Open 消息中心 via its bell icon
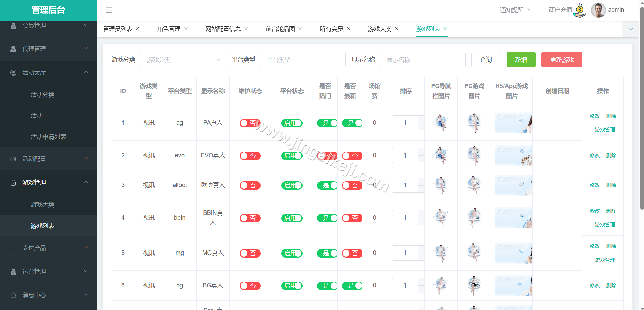This screenshot has width=644, height=310. click(x=13, y=295)
